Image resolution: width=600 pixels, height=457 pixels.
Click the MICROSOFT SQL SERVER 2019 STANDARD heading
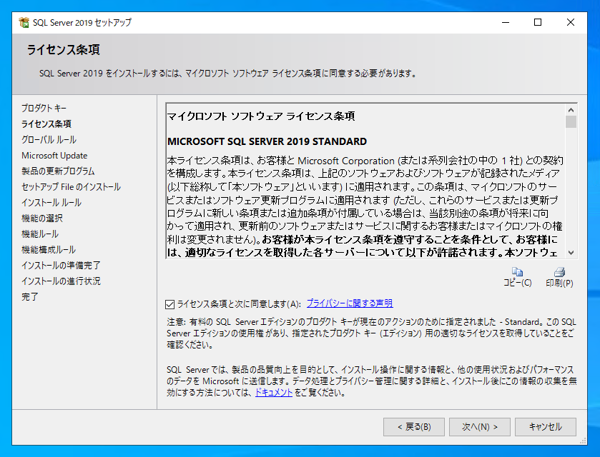(267, 141)
